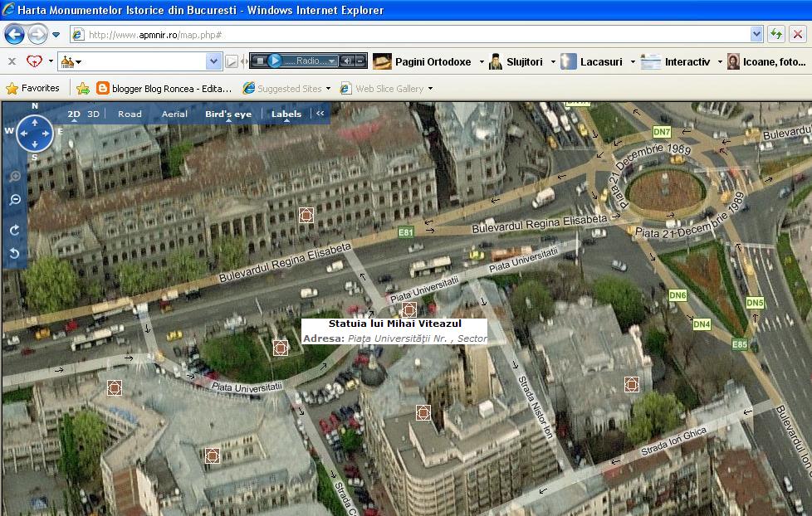Select monument marker in the green park square
812x516 pixels.
[x=281, y=348]
